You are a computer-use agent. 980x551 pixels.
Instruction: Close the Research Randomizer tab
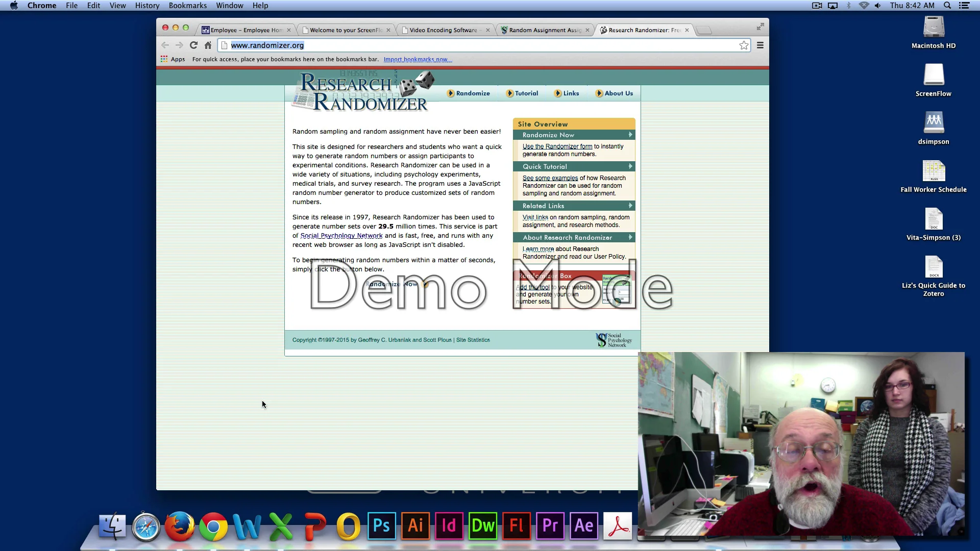687,30
